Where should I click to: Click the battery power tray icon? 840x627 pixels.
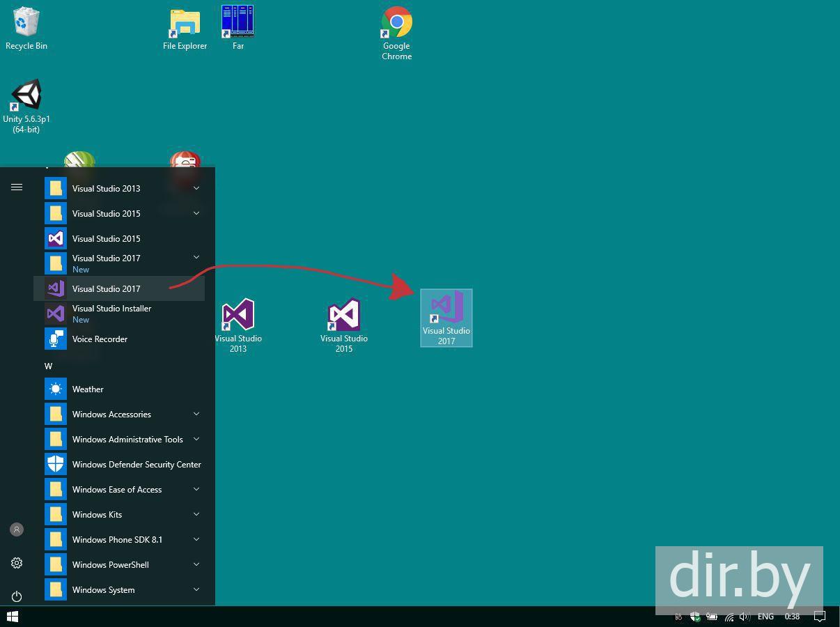(x=712, y=617)
